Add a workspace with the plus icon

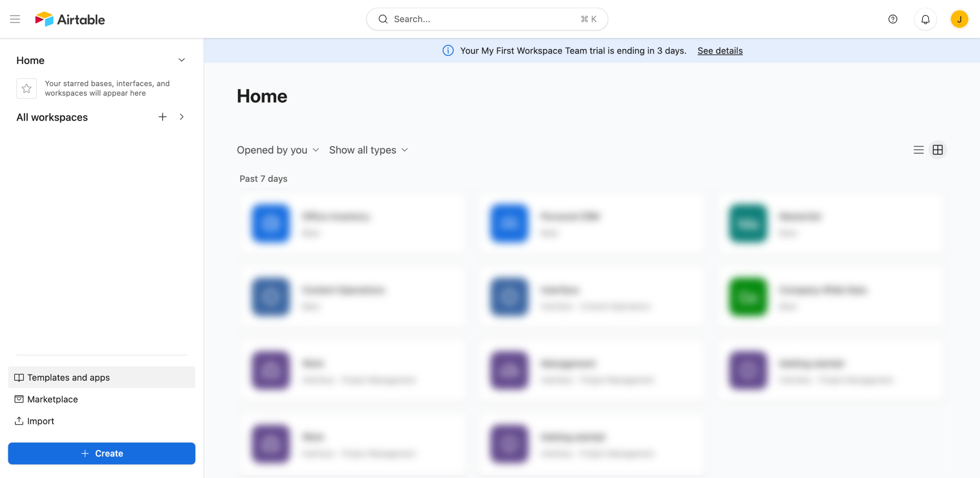(x=163, y=117)
